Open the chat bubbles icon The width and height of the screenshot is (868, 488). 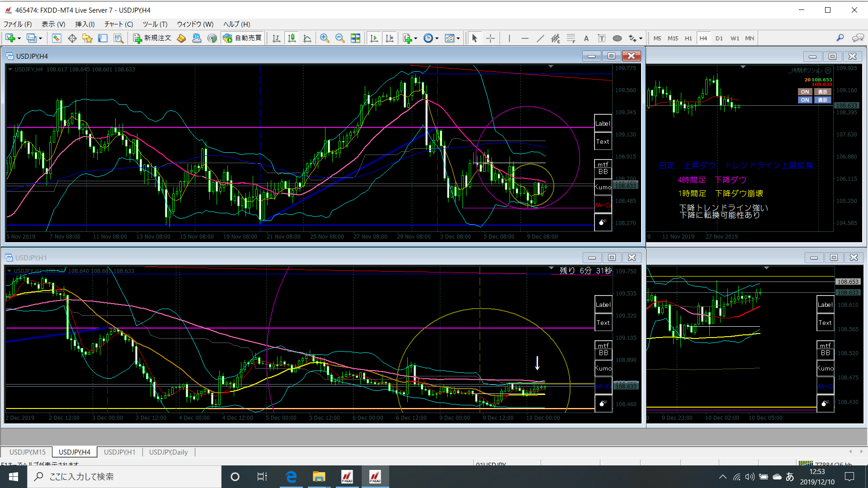tap(858, 38)
